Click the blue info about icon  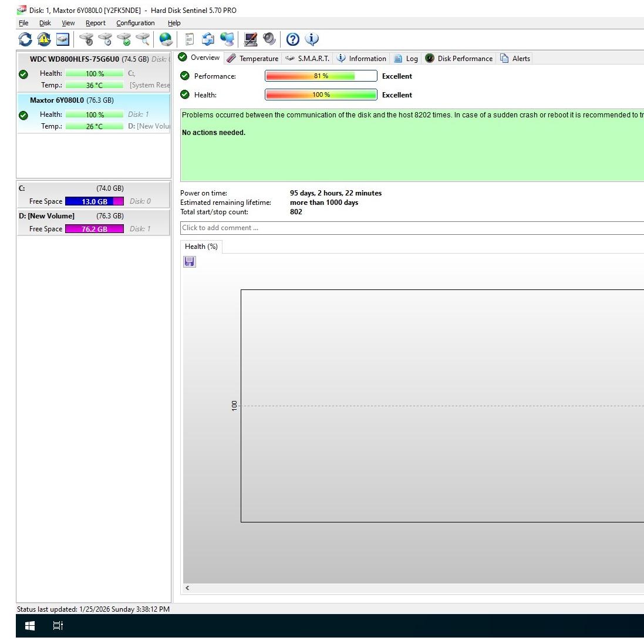point(312,39)
